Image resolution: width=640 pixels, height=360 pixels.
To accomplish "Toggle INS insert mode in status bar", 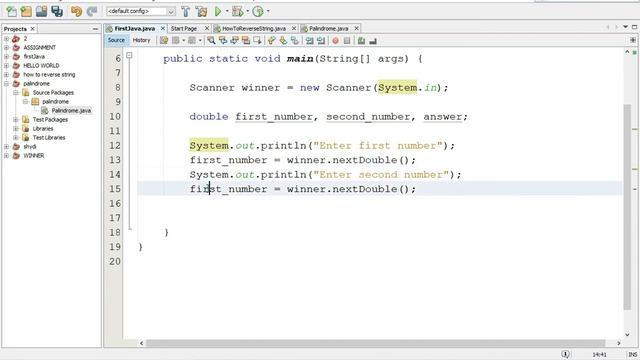I will coord(633,354).
